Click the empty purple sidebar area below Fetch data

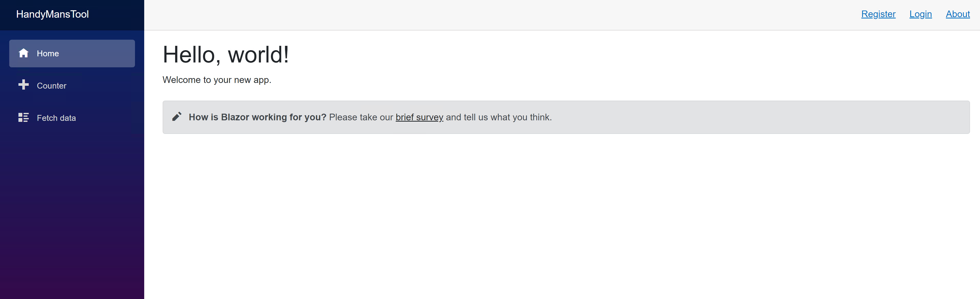[x=72, y=213]
